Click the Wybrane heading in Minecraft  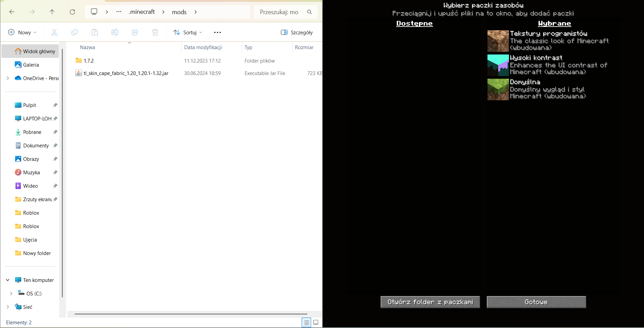click(x=554, y=23)
